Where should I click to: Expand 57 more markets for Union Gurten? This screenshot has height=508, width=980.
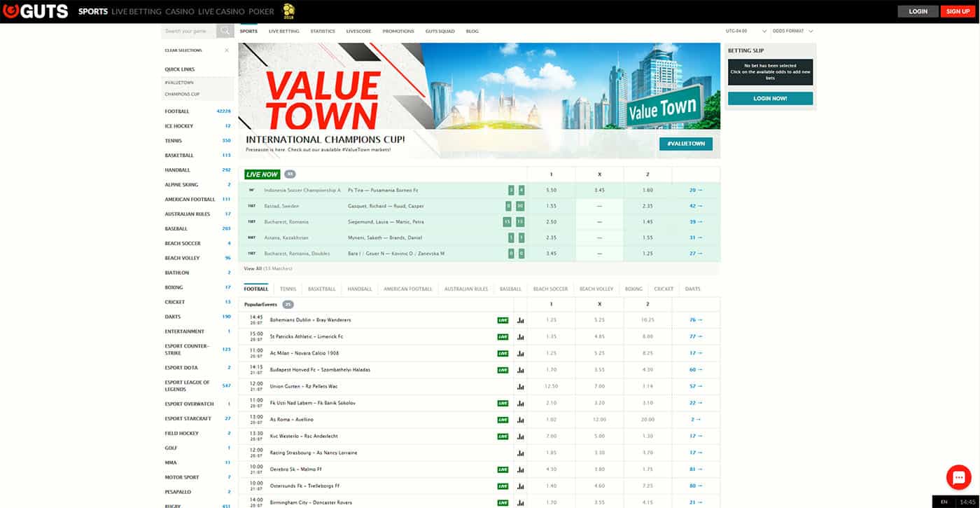point(695,387)
